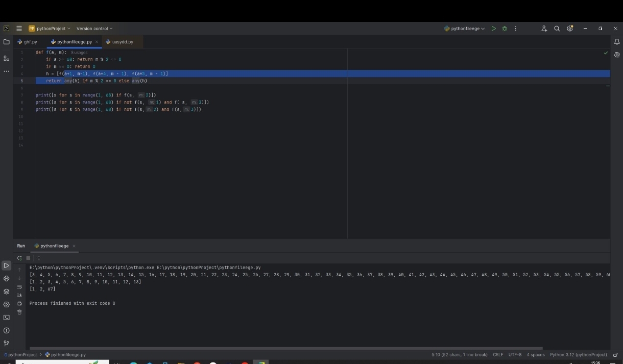Viewport: 623px width, 364px height.
Task: Open Version Control tool window git icon
Action: [6, 344]
